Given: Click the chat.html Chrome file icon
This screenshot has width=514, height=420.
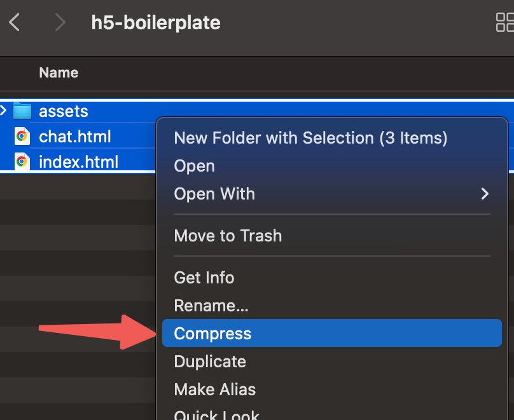Looking at the screenshot, I should pos(22,137).
